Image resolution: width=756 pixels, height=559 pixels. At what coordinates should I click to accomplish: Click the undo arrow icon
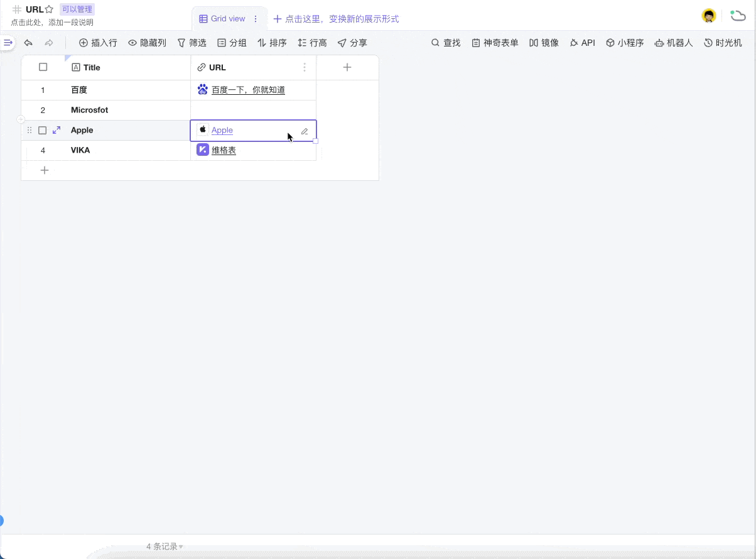pos(28,43)
